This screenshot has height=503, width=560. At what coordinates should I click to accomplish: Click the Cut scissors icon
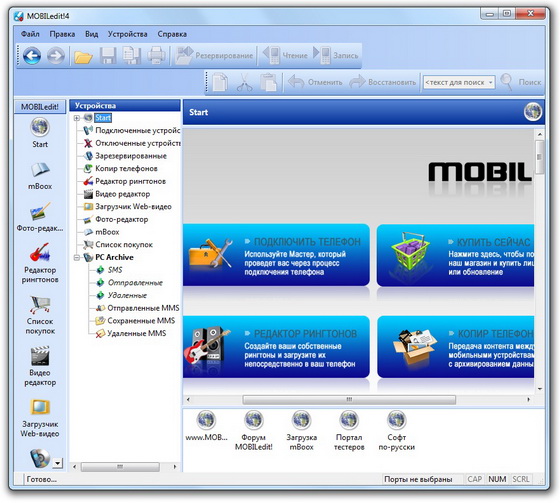coord(244,83)
